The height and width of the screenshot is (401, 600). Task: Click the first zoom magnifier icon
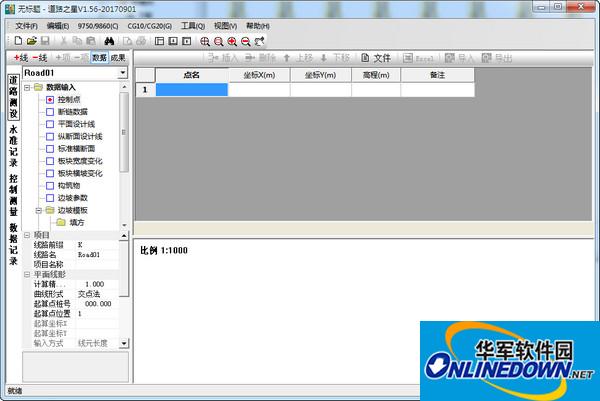(205, 41)
